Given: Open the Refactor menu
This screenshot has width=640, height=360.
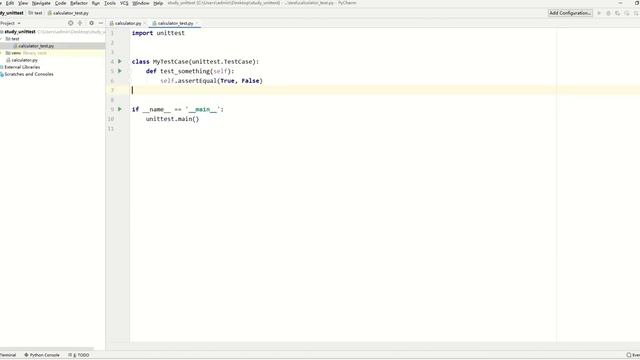Looking at the screenshot, I should pyautogui.click(x=79, y=3).
